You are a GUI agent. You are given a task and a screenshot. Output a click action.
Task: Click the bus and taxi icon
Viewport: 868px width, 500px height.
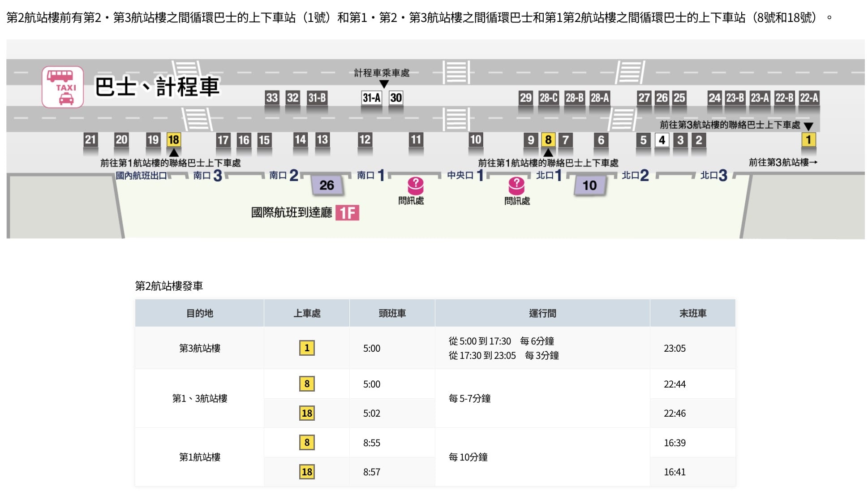coord(63,87)
